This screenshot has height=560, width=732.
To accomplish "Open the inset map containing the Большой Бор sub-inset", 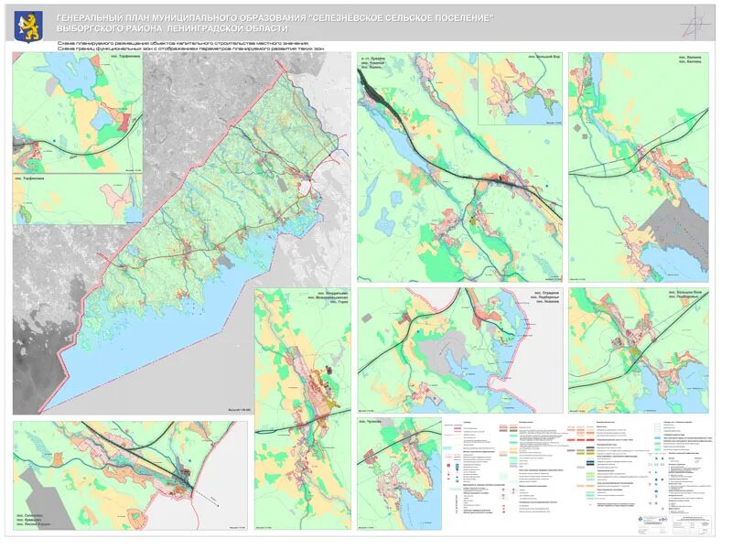I will point(460,167).
